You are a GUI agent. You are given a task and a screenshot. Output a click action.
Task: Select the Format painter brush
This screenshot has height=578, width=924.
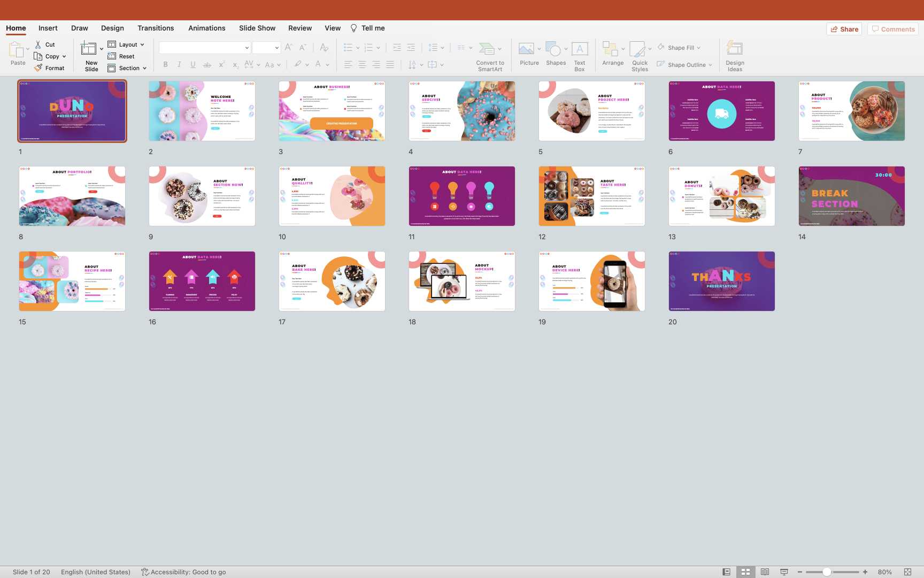click(x=38, y=68)
